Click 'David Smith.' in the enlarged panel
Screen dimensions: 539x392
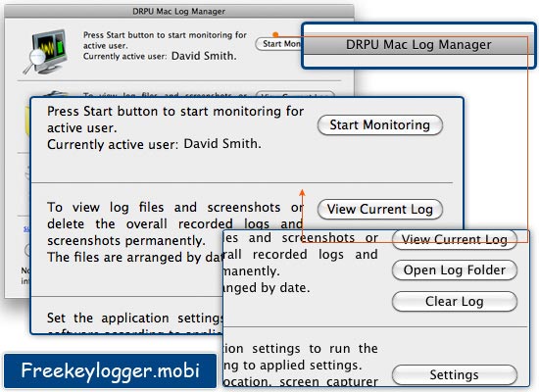tap(222, 144)
